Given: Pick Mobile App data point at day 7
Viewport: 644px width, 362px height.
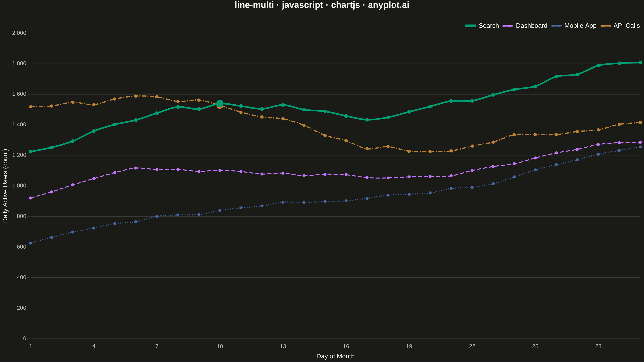Looking at the screenshot, I should (x=157, y=216).
